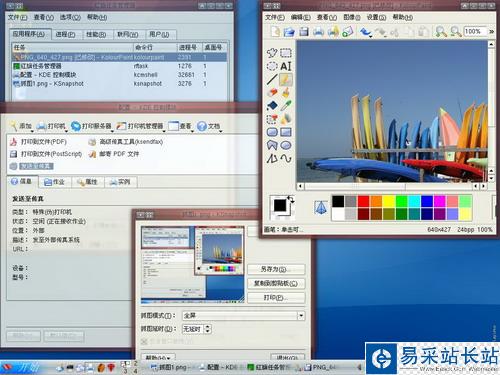This screenshot has height=375, width=500.
Task: Select the Color Eraser tool in KolourPaint
Action: 272,119
